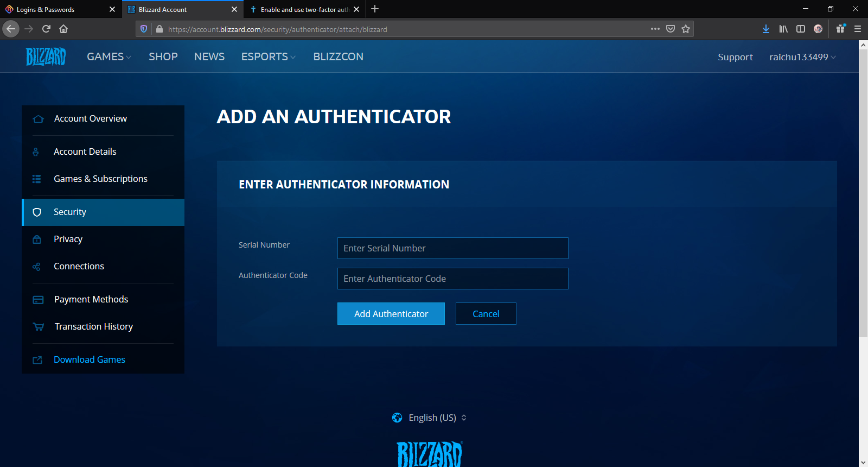868x467 pixels.
Task: Focus the Authenticator Code input field
Action: coord(453,279)
